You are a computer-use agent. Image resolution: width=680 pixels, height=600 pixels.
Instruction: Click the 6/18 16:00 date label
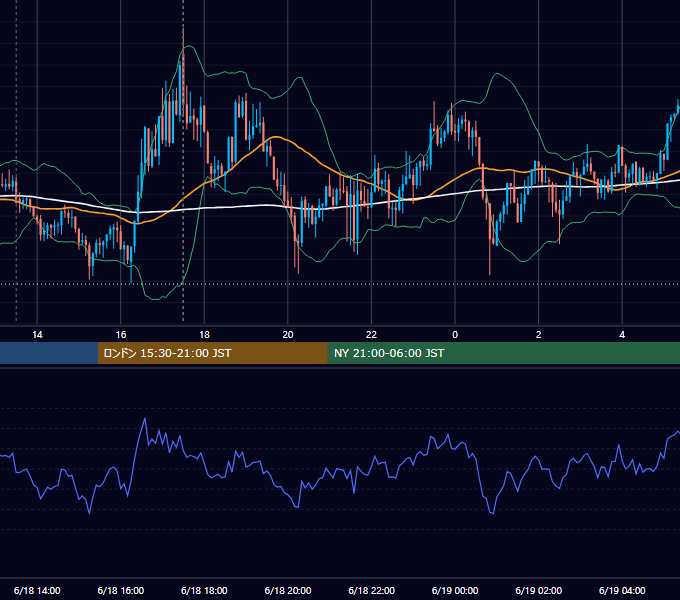(121, 590)
